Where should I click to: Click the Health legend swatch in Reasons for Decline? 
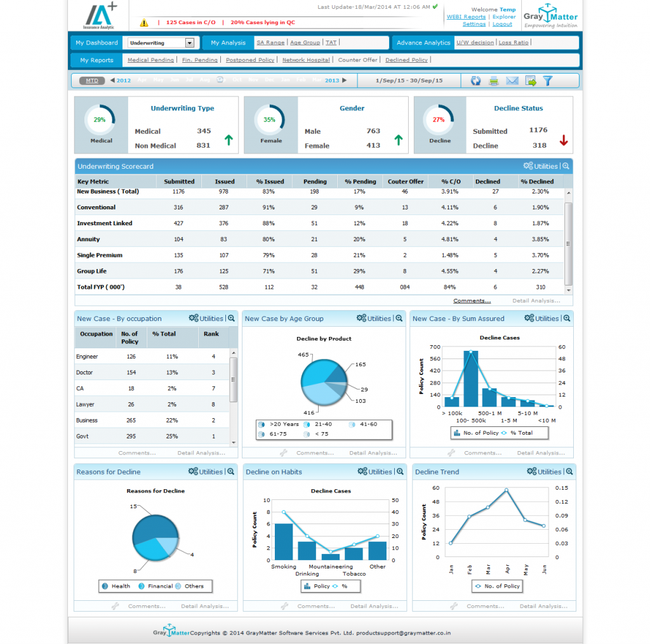pos(105,586)
